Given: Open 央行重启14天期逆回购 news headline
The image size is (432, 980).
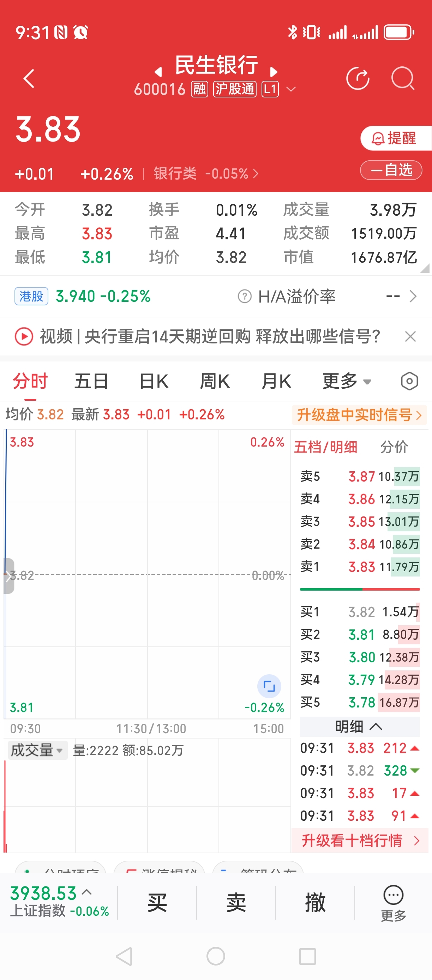Looking at the screenshot, I should 210,337.
